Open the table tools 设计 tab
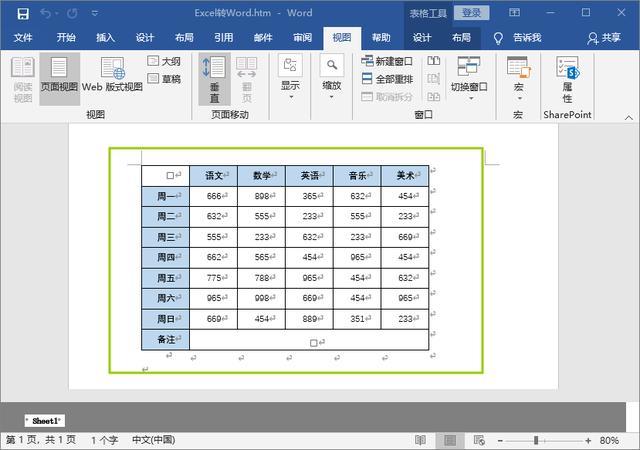Viewport: 640px width, 450px height. tap(422, 38)
